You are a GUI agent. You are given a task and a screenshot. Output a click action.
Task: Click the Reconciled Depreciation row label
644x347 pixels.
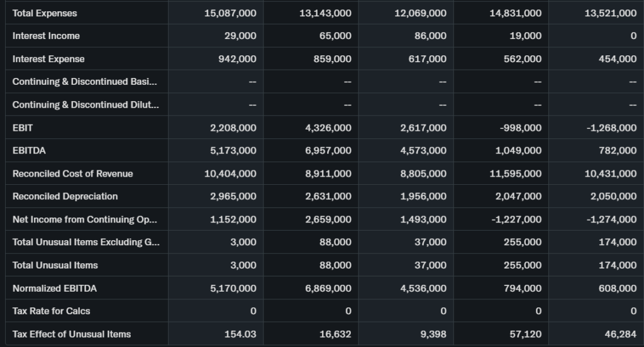(x=65, y=196)
